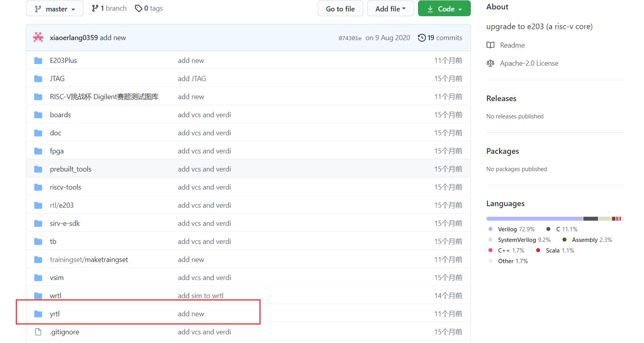Expand the Add file dropdown
This screenshot has height=343, width=644.
(390, 9)
